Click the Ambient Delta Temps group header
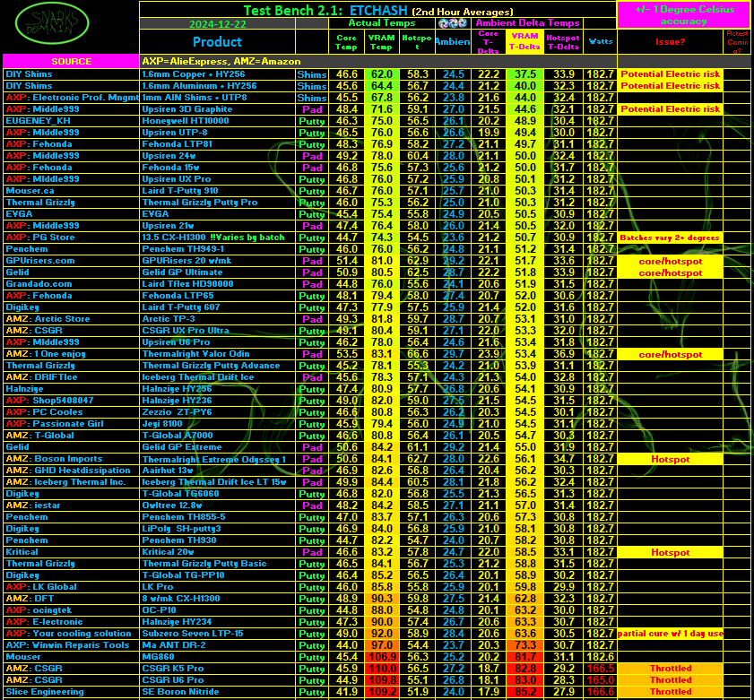Image resolution: width=754 pixels, height=700 pixels. pyautogui.click(x=527, y=23)
